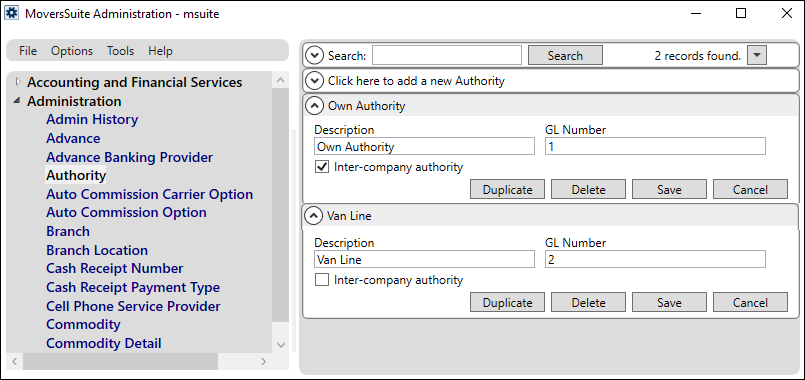This screenshot has width=805, height=380.
Task: Open the records found dropdown arrow
Action: (757, 55)
